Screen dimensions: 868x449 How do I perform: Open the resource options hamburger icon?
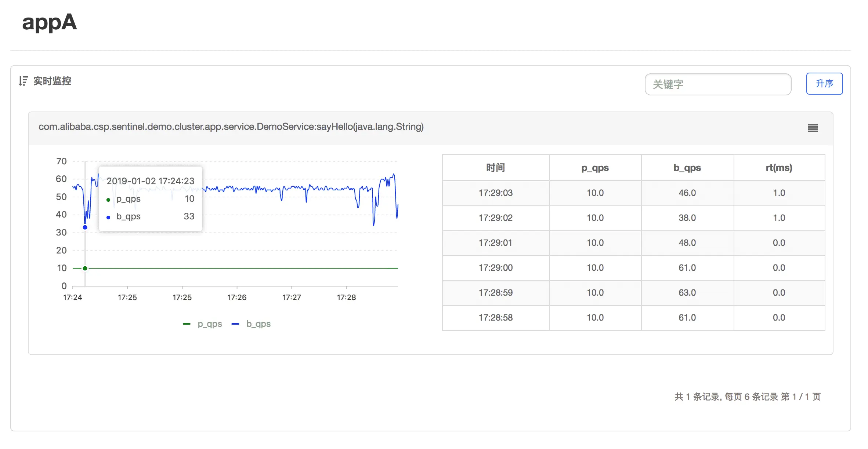(813, 128)
